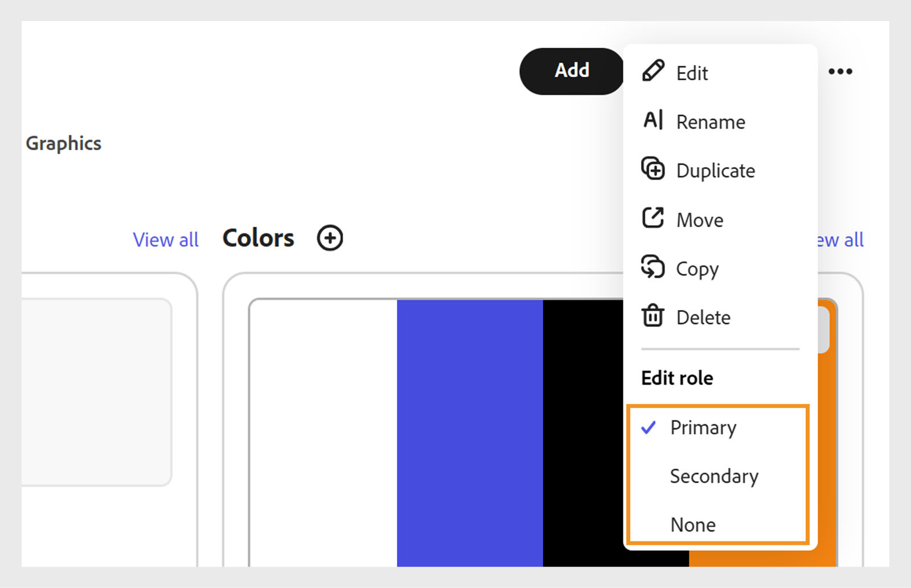Select the Primary role option
The image size is (911, 588).
pyautogui.click(x=703, y=427)
